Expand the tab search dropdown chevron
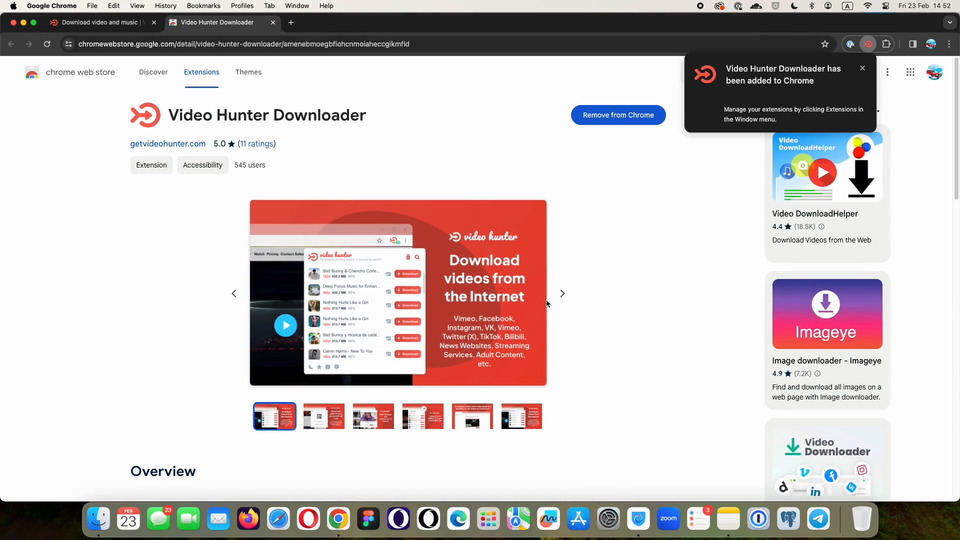 click(x=950, y=23)
